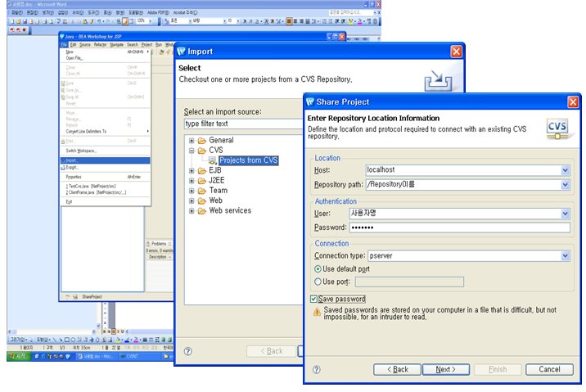Click Next in Share Project dialog
The image size is (586, 392).
point(446,370)
